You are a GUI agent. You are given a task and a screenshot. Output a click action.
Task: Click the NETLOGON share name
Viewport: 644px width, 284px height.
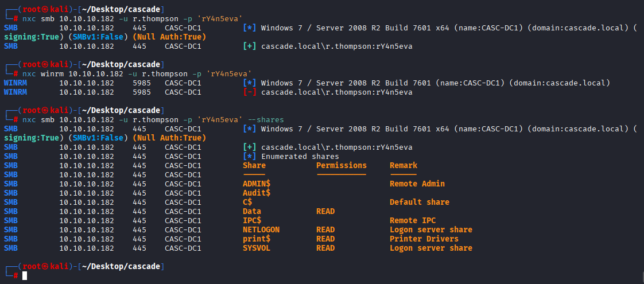261,230
